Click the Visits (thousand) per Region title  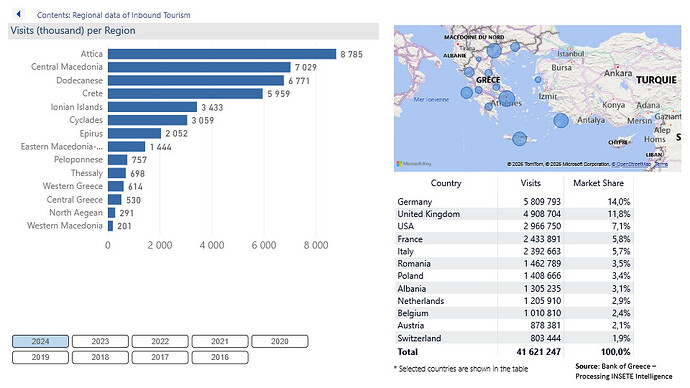pyautogui.click(x=73, y=31)
